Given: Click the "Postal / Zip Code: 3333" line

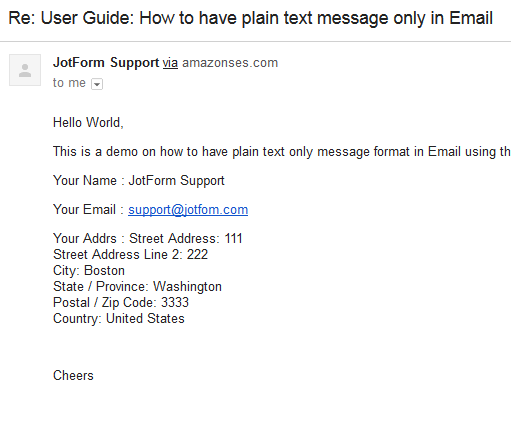Looking at the screenshot, I should [121, 303].
